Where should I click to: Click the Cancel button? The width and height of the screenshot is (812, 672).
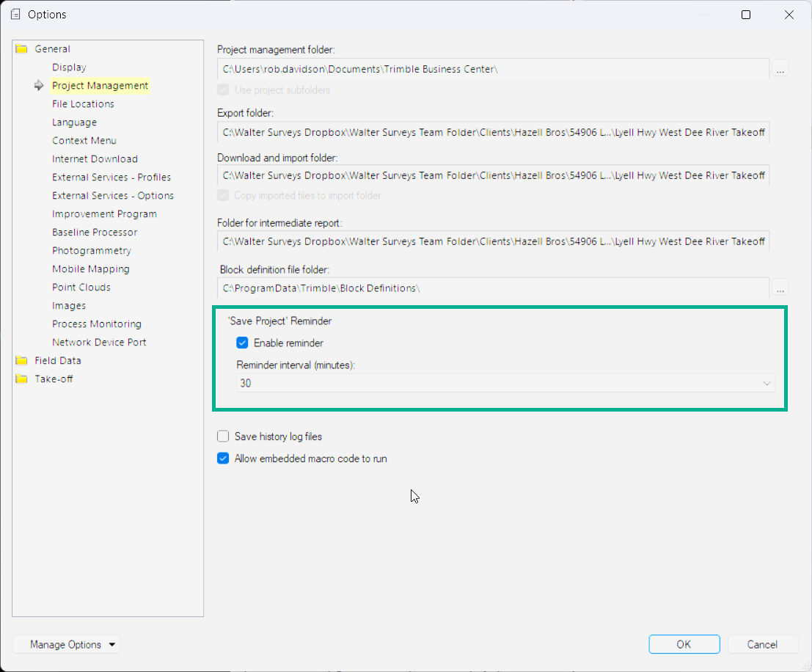point(762,645)
